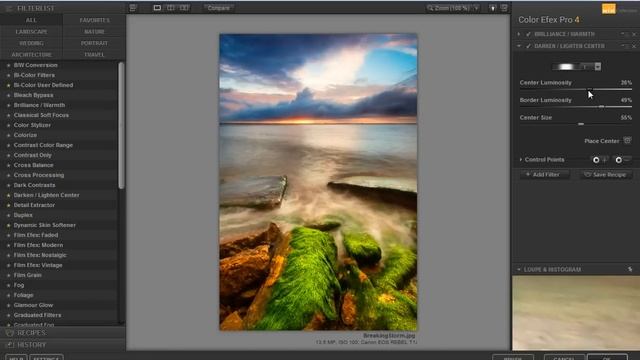This screenshot has width=640, height=360.
Task: Select the WEDDING category tab
Action: 31,43
